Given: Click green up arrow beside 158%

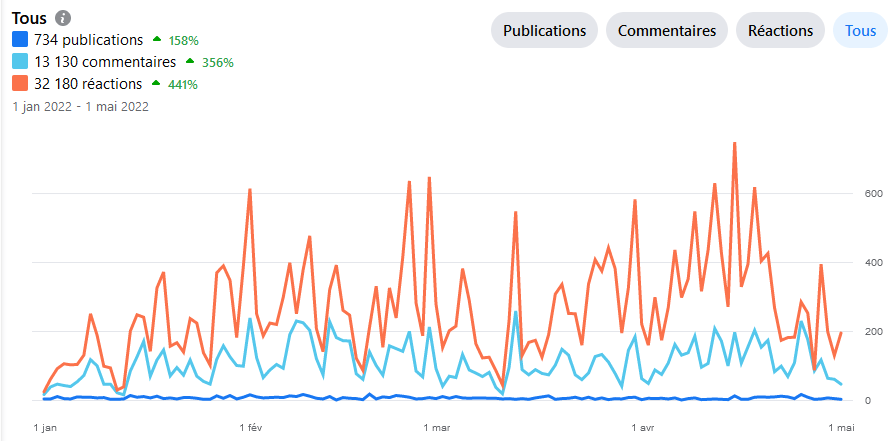Looking at the screenshot, I should [156, 40].
